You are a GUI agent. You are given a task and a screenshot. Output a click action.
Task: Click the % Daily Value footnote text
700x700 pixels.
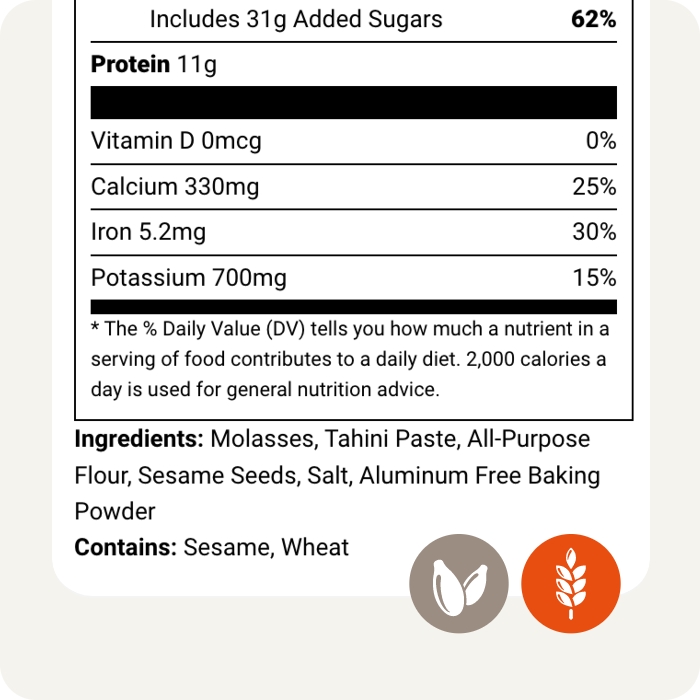point(350,358)
